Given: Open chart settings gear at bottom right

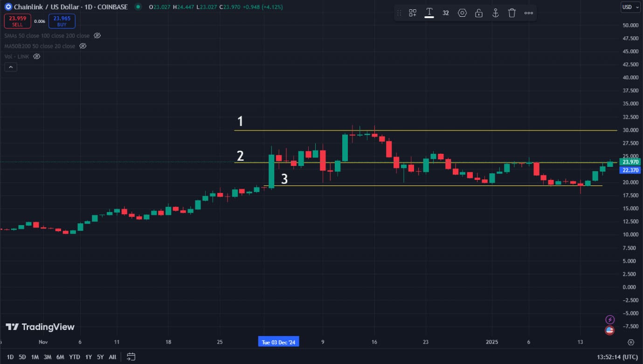Looking at the screenshot, I should [x=631, y=342].
